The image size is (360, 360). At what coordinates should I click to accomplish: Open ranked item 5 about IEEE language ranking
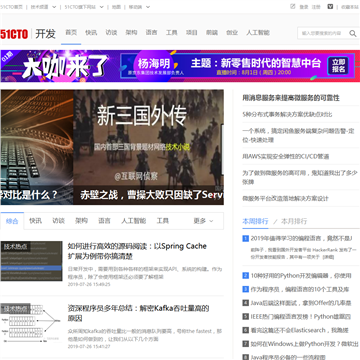(300, 317)
